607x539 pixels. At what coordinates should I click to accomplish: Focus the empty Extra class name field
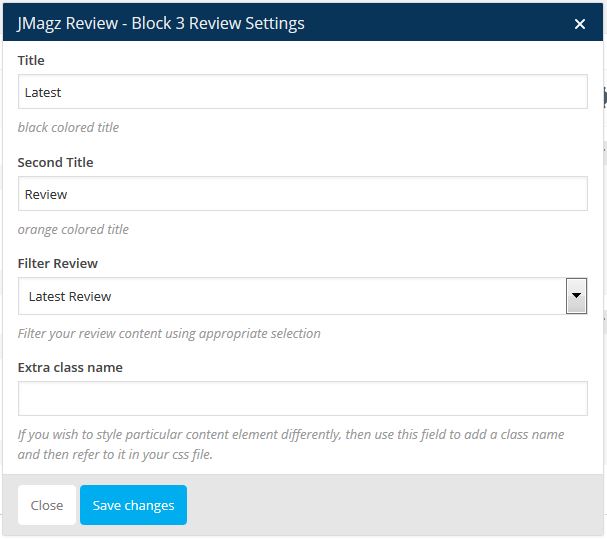point(302,398)
